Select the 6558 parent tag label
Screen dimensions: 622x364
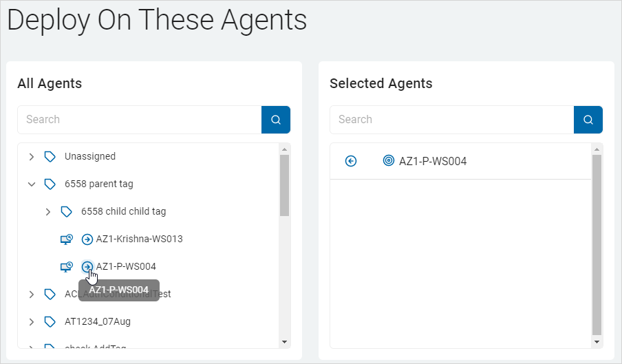99,184
